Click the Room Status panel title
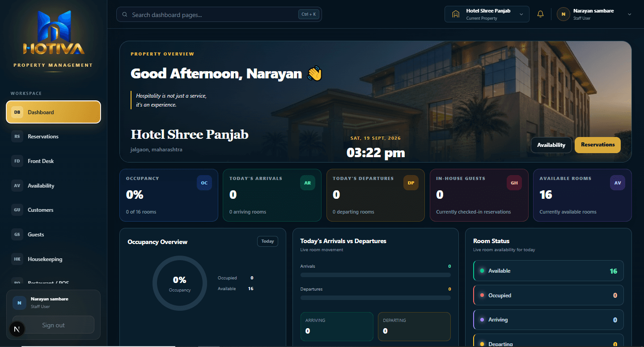 (491, 241)
